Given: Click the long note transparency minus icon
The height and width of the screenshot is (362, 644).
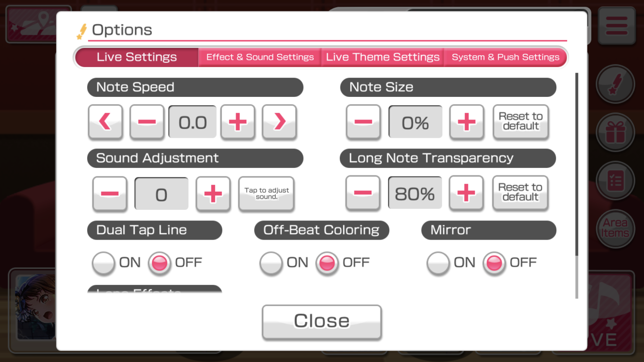Looking at the screenshot, I should coord(363,193).
